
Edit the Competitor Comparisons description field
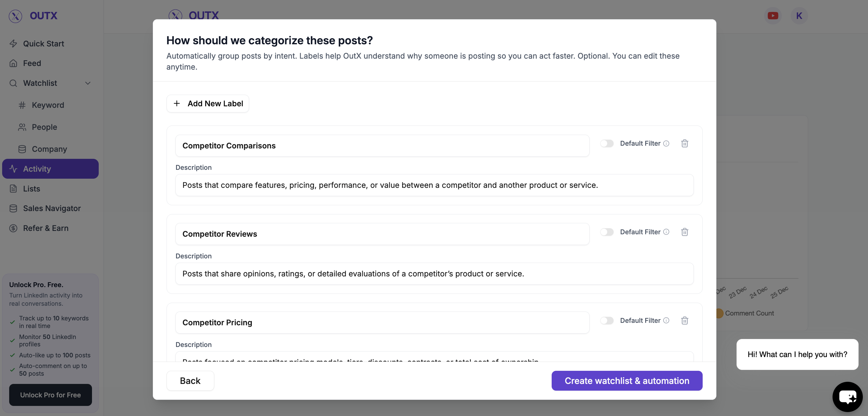434,185
